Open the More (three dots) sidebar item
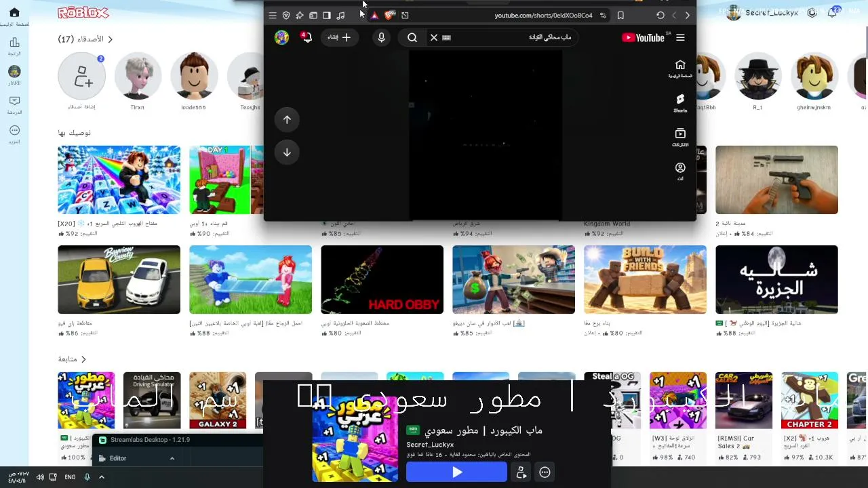Image resolution: width=868 pixels, height=488 pixels. pyautogui.click(x=14, y=130)
